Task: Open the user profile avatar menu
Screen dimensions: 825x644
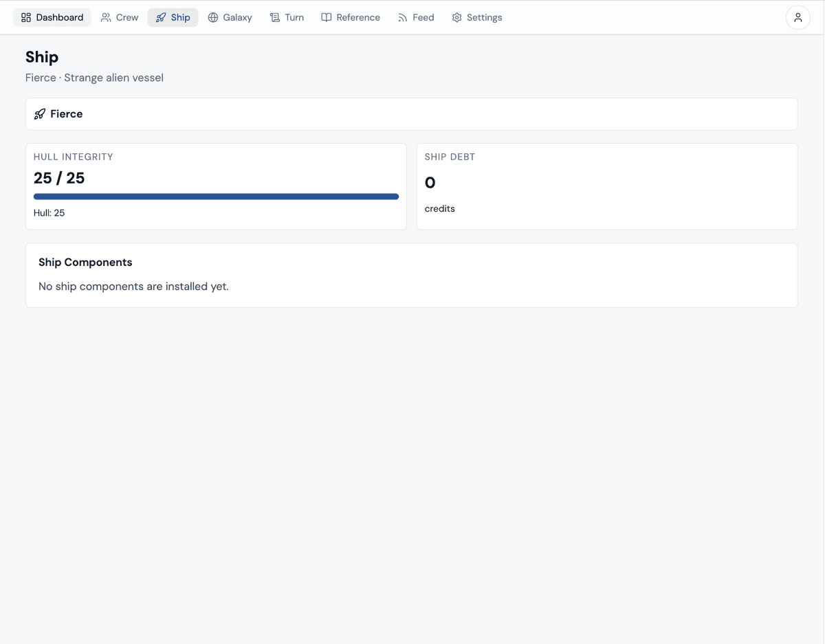Action: [798, 17]
